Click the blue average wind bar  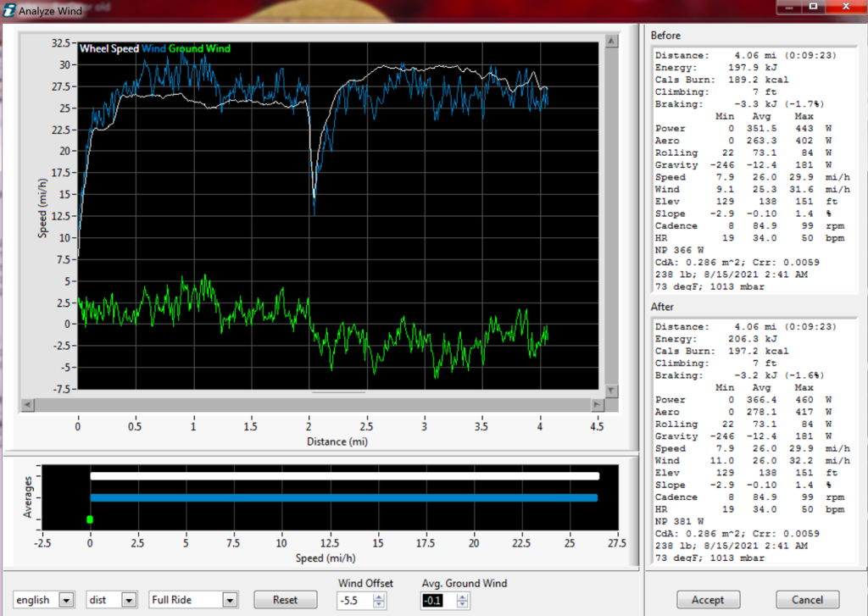[344, 497]
